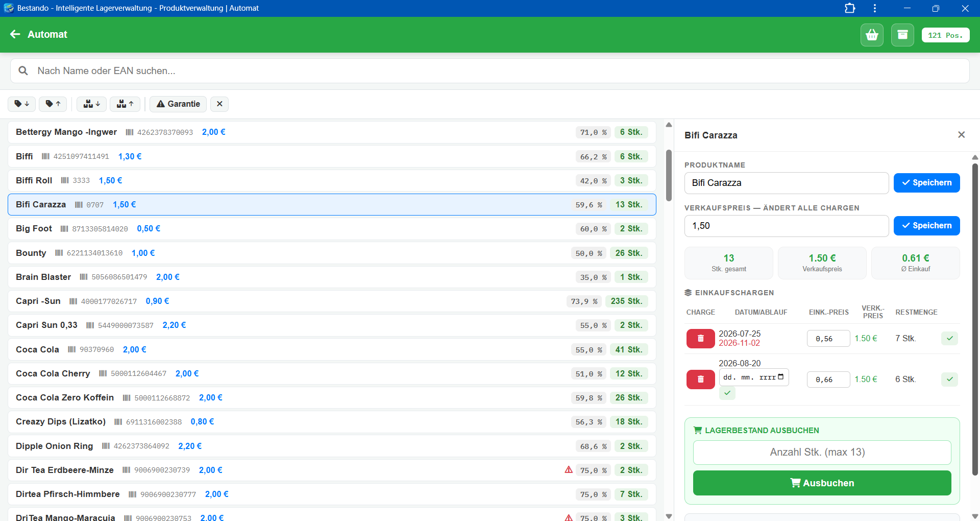Edit purchase price 0,56 field

tap(828, 339)
